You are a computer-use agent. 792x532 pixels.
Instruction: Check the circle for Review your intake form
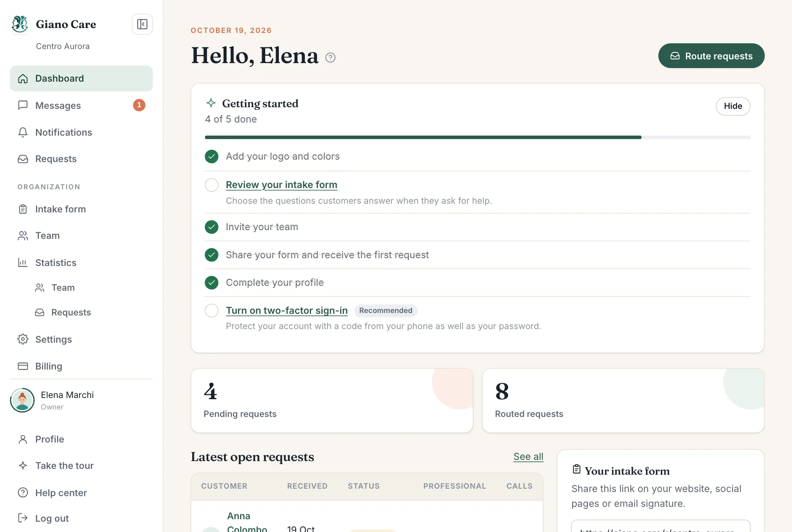(x=212, y=185)
